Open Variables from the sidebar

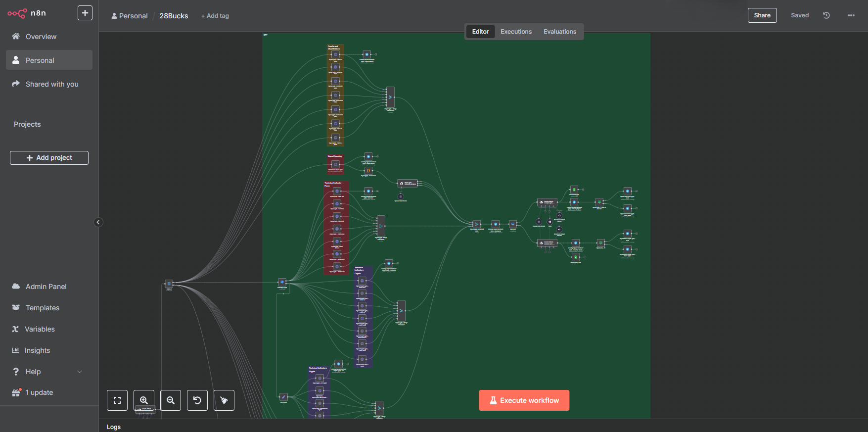click(x=40, y=329)
